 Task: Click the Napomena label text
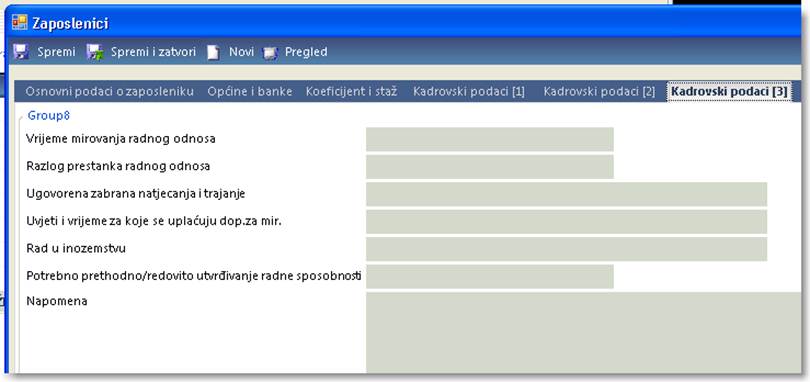click(x=57, y=301)
